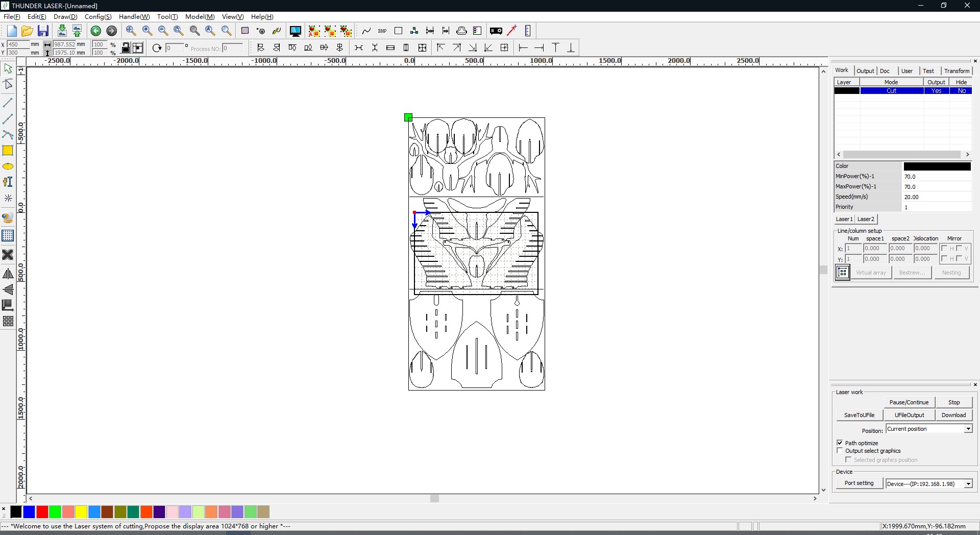980x535 pixels.
Task: Switch to the Laser2 tab
Action: coord(866,219)
